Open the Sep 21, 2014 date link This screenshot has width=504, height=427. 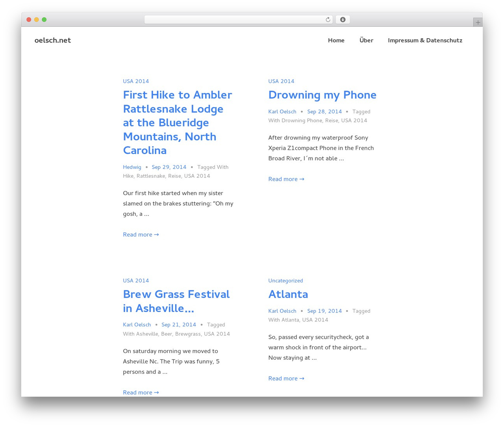179,325
